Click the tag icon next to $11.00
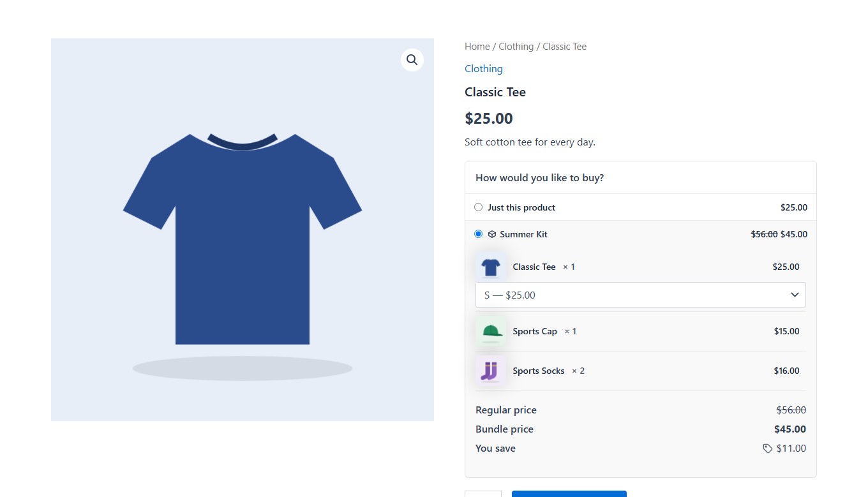The image size is (868, 497). (x=768, y=449)
